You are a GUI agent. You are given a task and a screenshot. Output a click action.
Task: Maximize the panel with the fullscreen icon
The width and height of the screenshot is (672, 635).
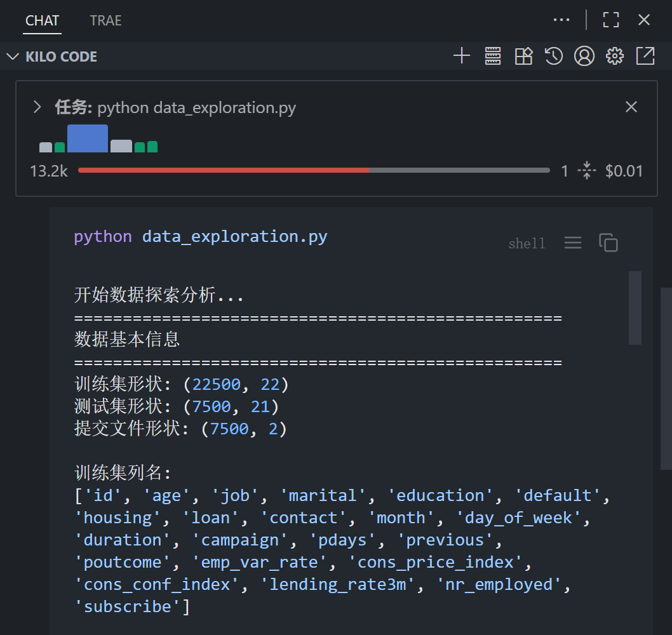tap(611, 20)
